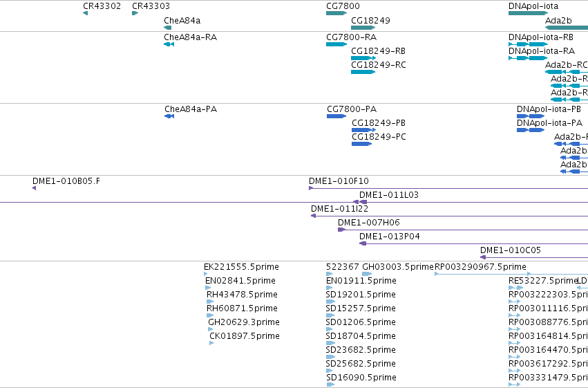Select the CG18249 gene label
This screenshot has width=588, height=388.
(370, 21)
